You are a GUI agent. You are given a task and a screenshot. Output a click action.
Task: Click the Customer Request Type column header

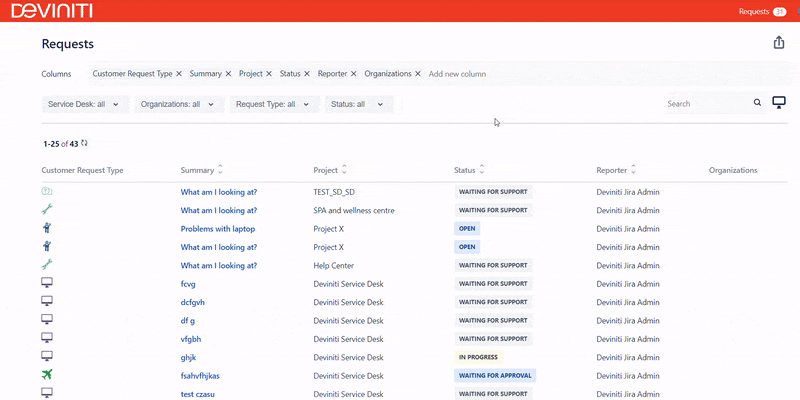(x=82, y=170)
